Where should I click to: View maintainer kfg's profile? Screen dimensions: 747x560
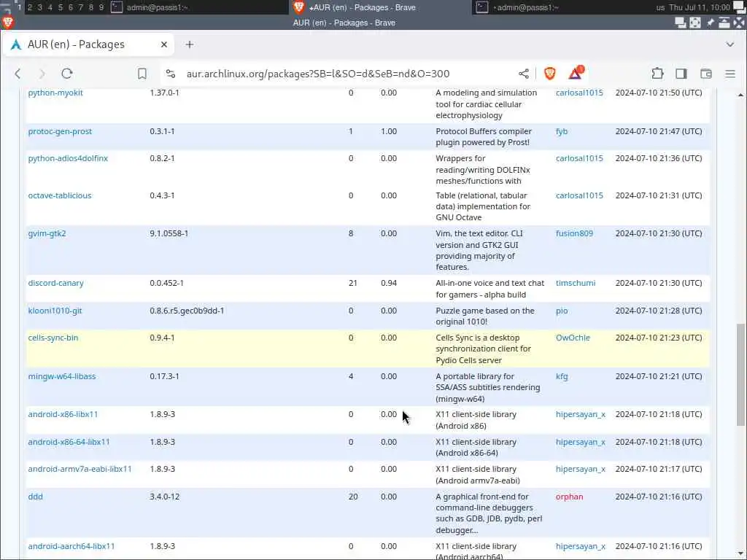562,377
